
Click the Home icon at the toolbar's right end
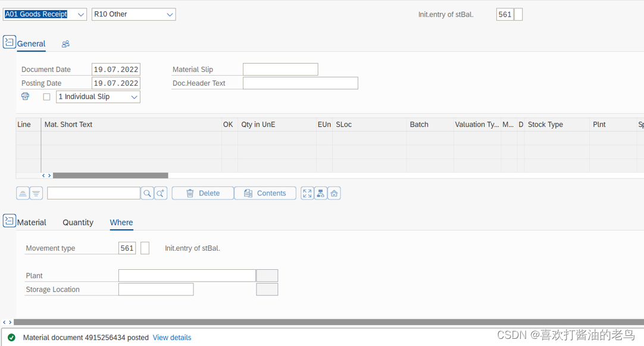(x=334, y=193)
